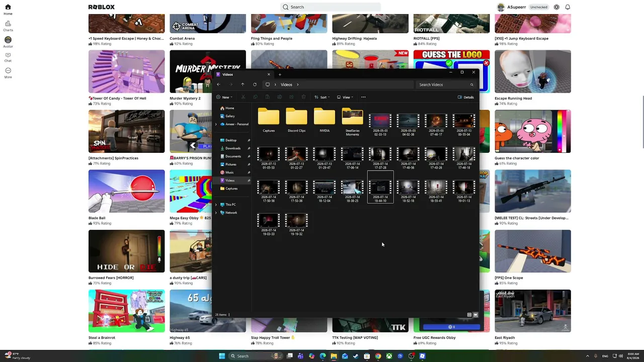The width and height of the screenshot is (644, 362).
Task: Expand the Ameer - Personal tree node
Action: [x=216, y=124]
